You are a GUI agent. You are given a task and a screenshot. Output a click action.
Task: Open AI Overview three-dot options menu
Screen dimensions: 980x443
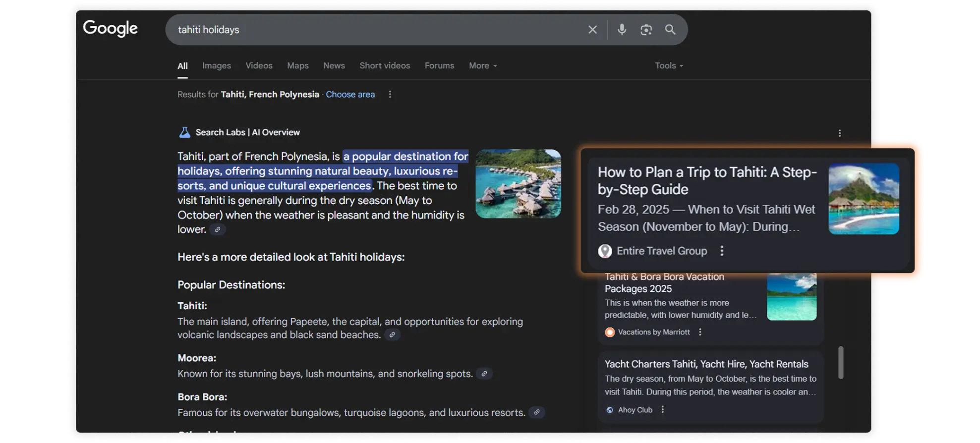[839, 133]
